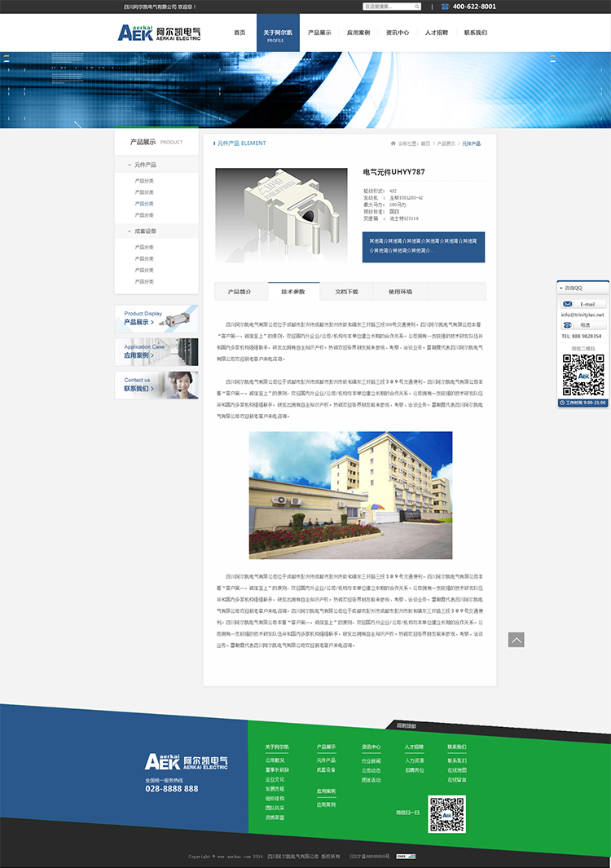The image size is (611, 868).
Task: Click the QR code in floating contact widget
Action: tap(583, 375)
